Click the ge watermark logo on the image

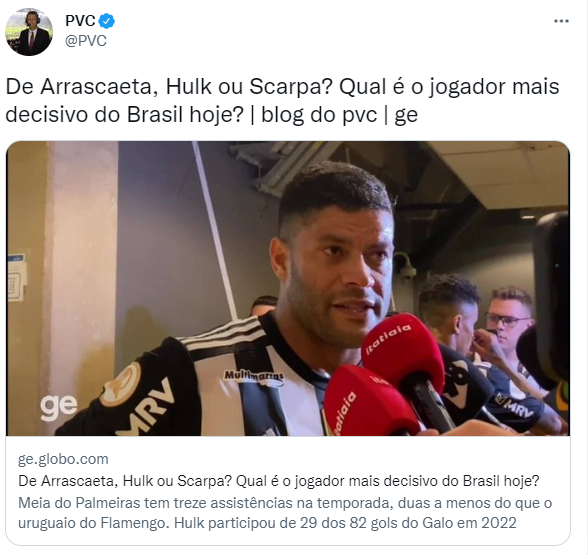[x=58, y=407]
